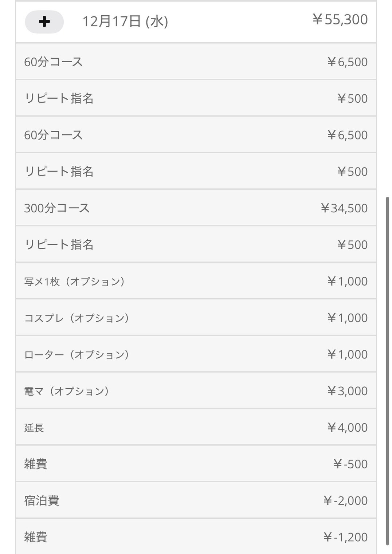
Task: Select the ¥3,000 電マ amount
Action: 347,391
